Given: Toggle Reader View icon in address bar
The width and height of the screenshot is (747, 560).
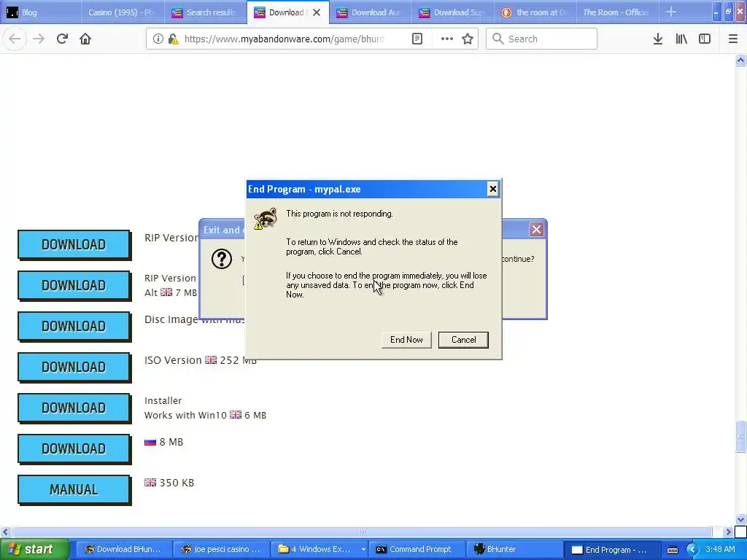Looking at the screenshot, I should tap(417, 39).
